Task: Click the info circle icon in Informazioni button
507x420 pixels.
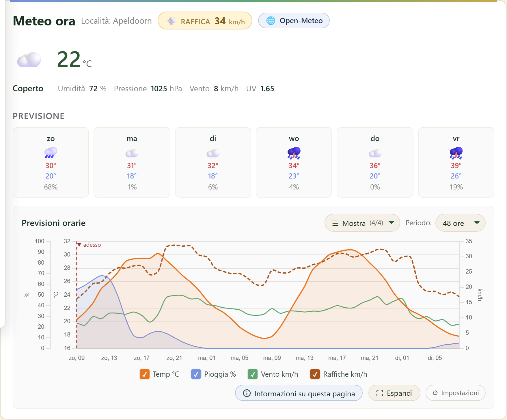Action: [247, 393]
